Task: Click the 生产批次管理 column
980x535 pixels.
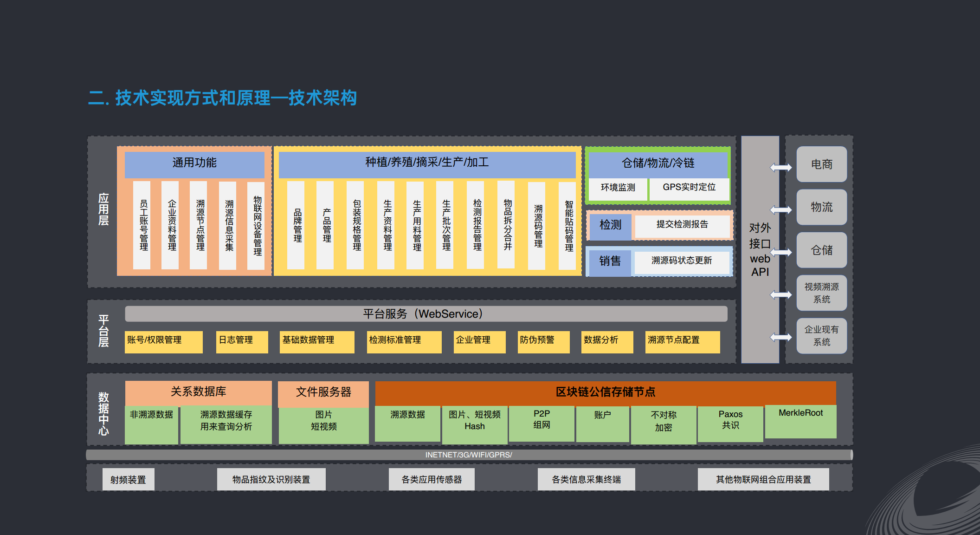Action: point(445,225)
